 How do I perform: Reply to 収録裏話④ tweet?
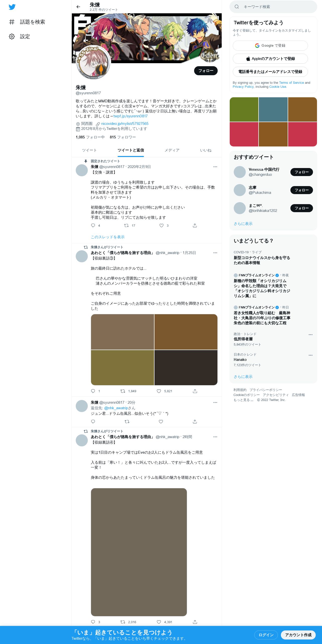pos(93,622)
